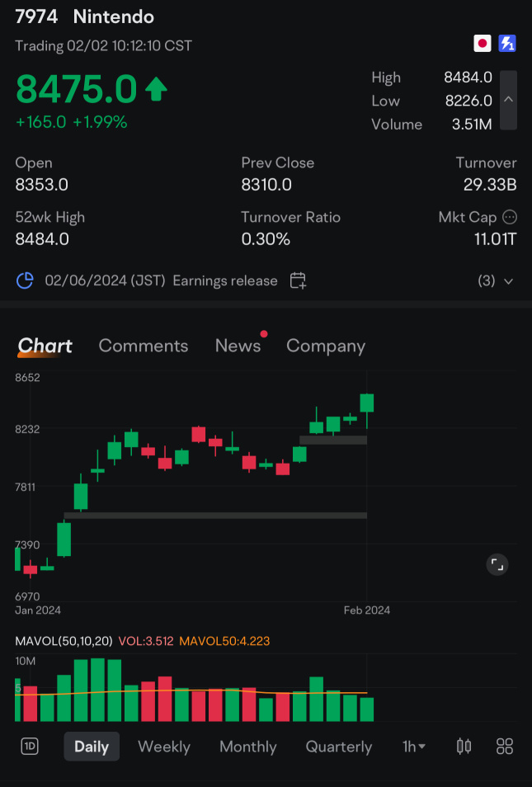Image resolution: width=532 pixels, height=787 pixels.
Task: Switch chart interval to Monthly
Action: 247,747
